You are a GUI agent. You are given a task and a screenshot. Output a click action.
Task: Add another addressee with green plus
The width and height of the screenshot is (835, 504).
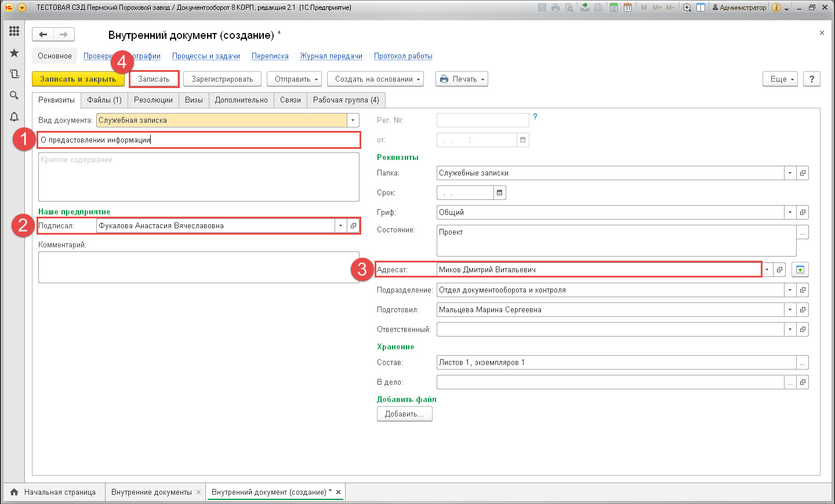[x=800, y=269]
